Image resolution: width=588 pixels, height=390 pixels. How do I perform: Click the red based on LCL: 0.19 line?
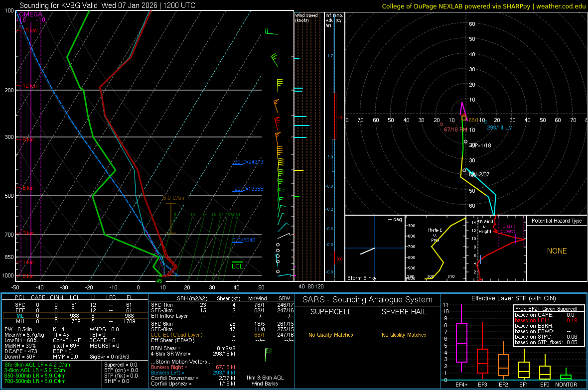546,320
